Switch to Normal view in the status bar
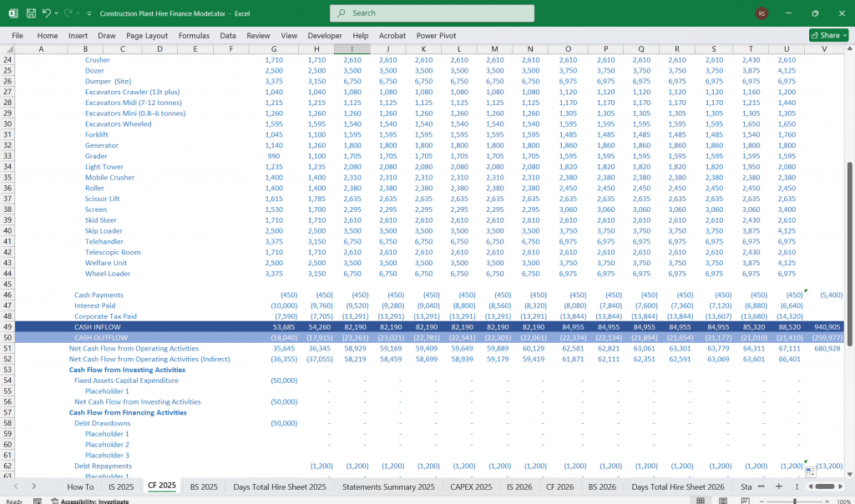 click(x=700, y=500)
